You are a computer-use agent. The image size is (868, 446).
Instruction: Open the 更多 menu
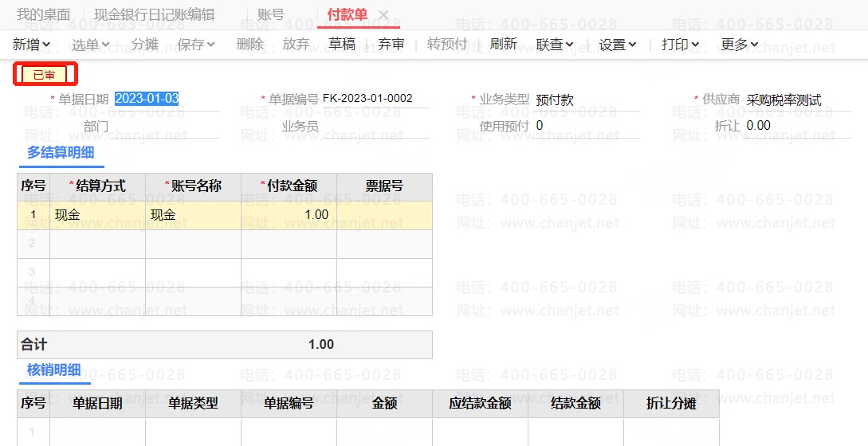pyautogui.click(x=740, y=45)
